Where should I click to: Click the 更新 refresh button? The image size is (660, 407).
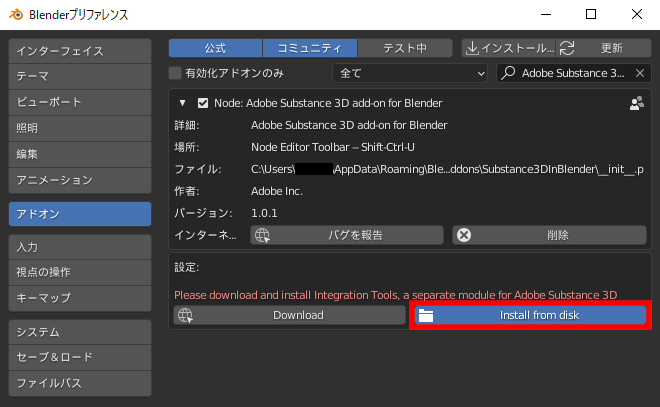[x=604, y=48]
